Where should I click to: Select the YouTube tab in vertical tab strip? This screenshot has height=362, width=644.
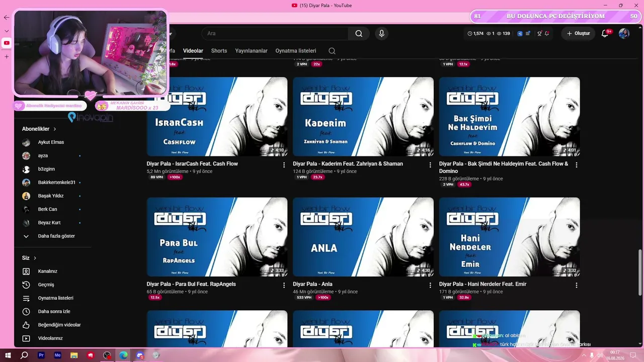click(x=7, y=43)
